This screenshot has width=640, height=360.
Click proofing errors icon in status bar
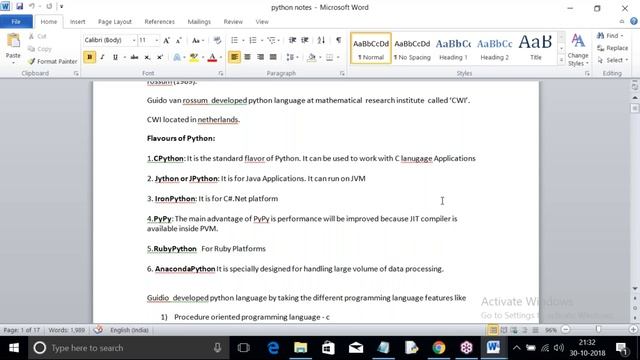tap(98, 330)
